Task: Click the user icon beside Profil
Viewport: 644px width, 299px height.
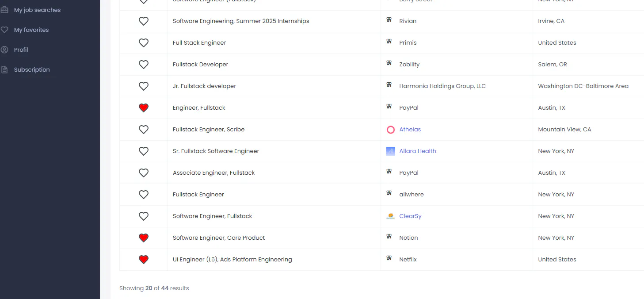Action: pyautogui.click(x=4, y=50)
